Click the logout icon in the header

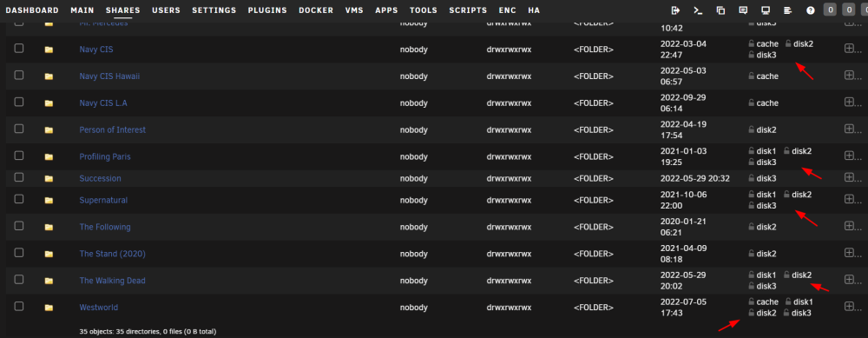tap(675, 10)
